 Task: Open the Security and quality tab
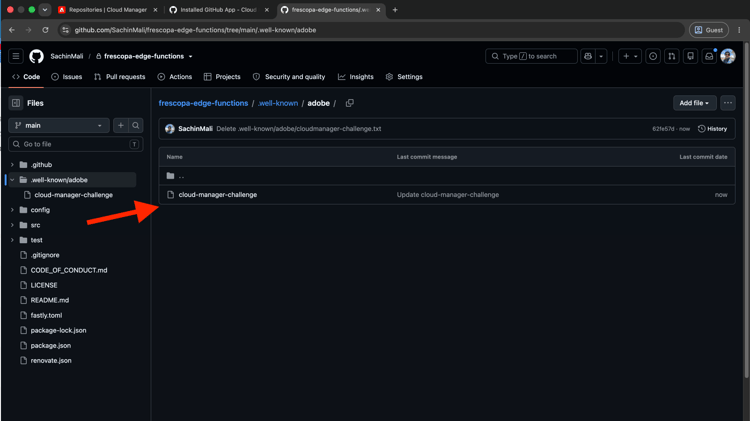289,77
